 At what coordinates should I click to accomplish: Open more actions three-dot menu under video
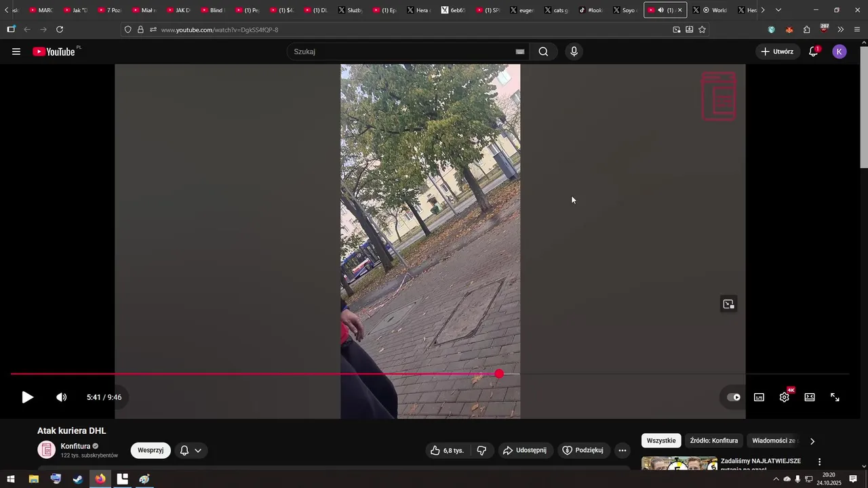(623, 450)
